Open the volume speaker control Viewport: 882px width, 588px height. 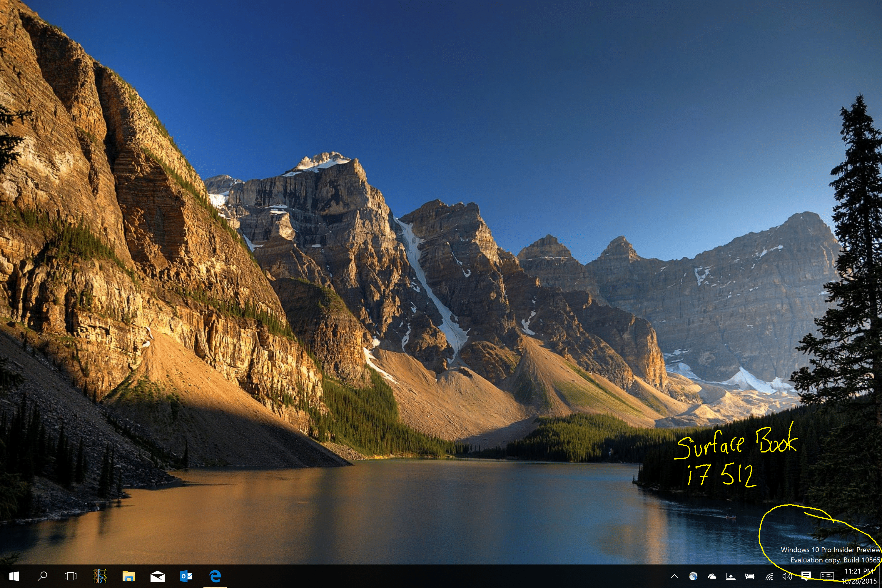787,576
